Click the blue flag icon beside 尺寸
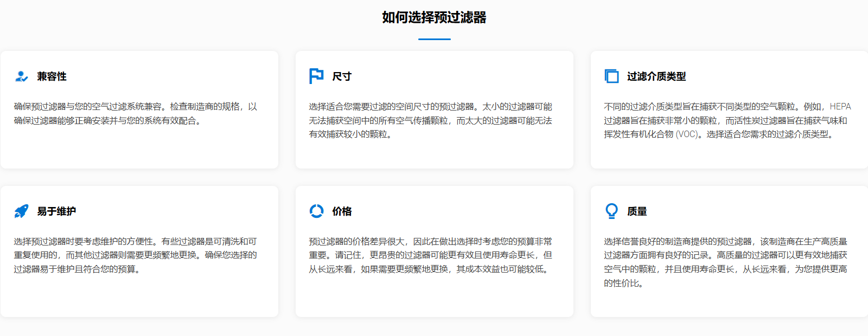The height and width of the screenshot is (336, 868). (x=316, y=76)
